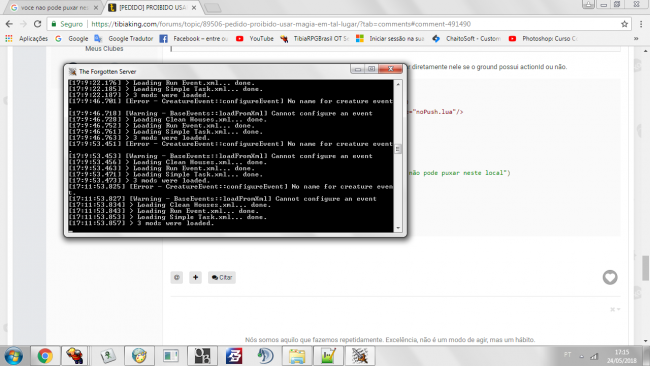Screen dimensions: 650x366
Task: Open the Aplicações apps shortcut
Action: point(27,39)
